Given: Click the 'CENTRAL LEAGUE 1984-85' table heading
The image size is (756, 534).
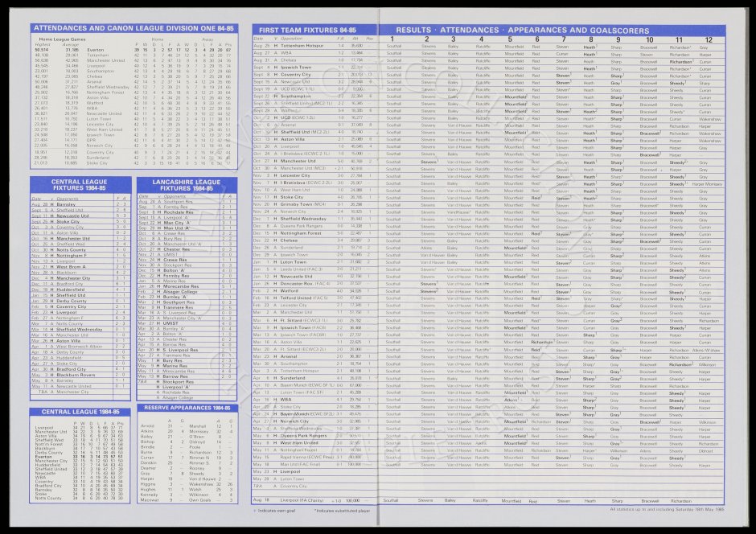Looking at the screenshot, I should (80, 412).
